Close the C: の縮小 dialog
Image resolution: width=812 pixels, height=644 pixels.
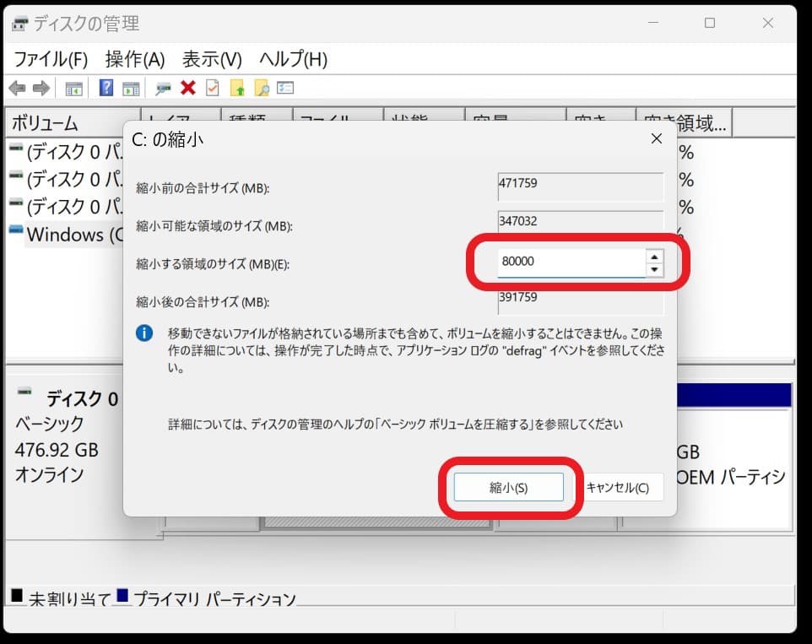pos(657,138)
